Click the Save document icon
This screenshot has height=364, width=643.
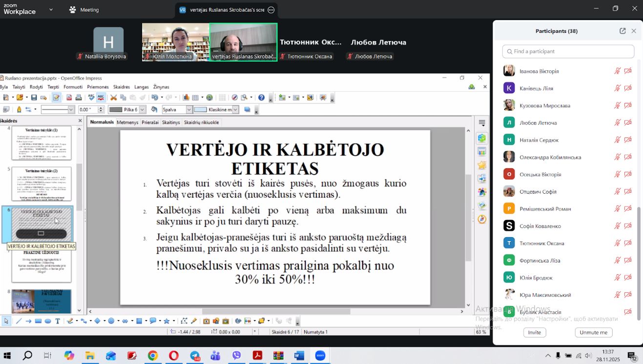pos(34,98)
